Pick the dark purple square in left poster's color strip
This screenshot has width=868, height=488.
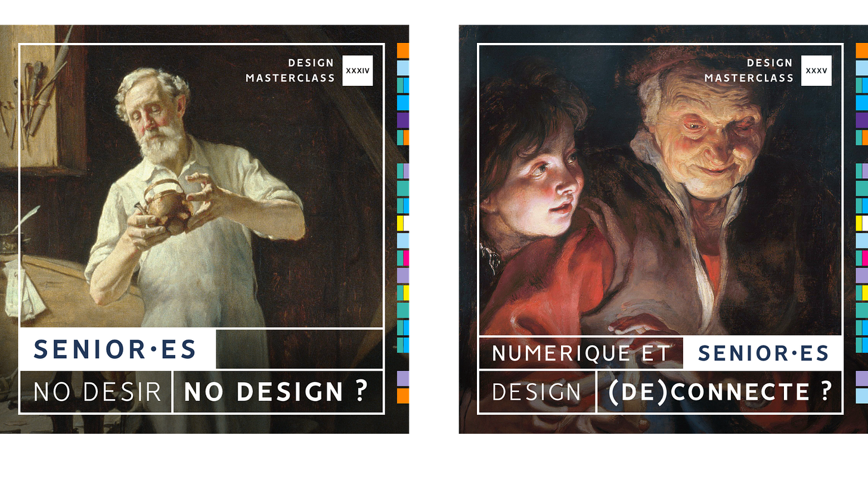point(403,120)
